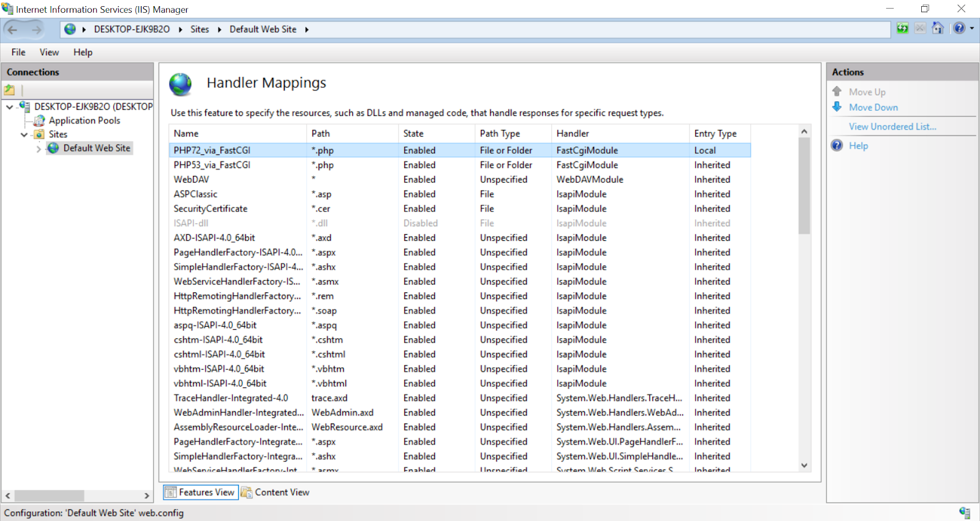Open the View menu

pyautogui.click(x=49, y=52)
